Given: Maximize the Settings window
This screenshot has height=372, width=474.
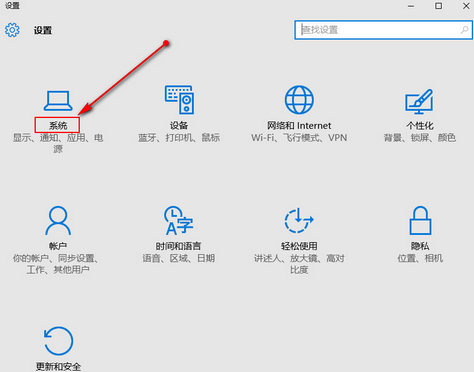Looking at the screenshot, I should pos(439,6).
